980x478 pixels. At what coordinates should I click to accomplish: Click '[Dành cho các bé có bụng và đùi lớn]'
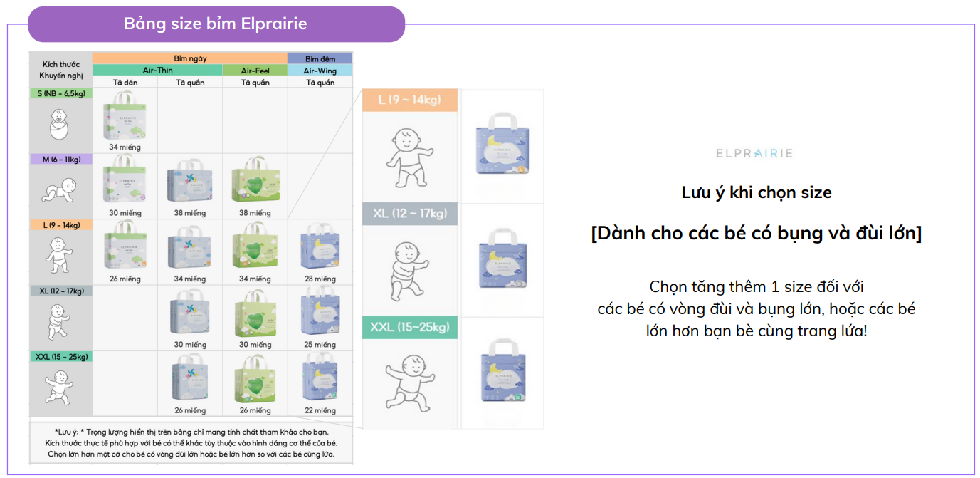point(756,233)
